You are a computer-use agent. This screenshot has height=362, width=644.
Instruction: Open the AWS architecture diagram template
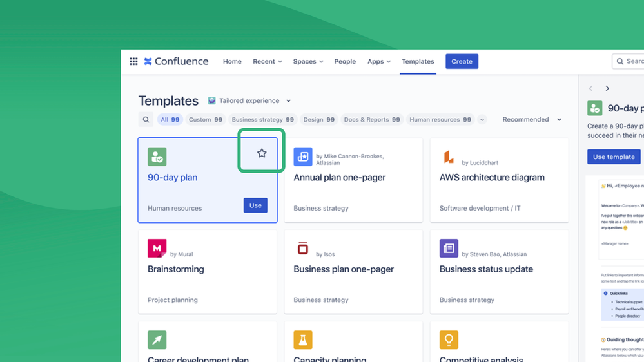[x=492, y=177]
